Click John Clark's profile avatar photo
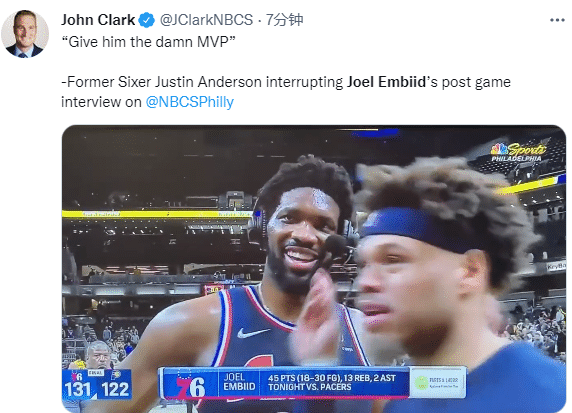 25,34
